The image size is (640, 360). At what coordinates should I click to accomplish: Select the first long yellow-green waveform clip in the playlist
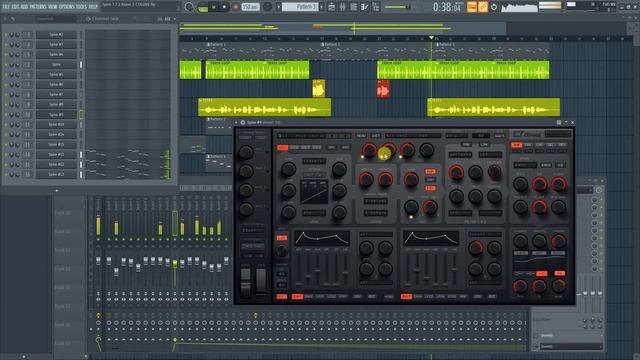(x=264, y=107)
